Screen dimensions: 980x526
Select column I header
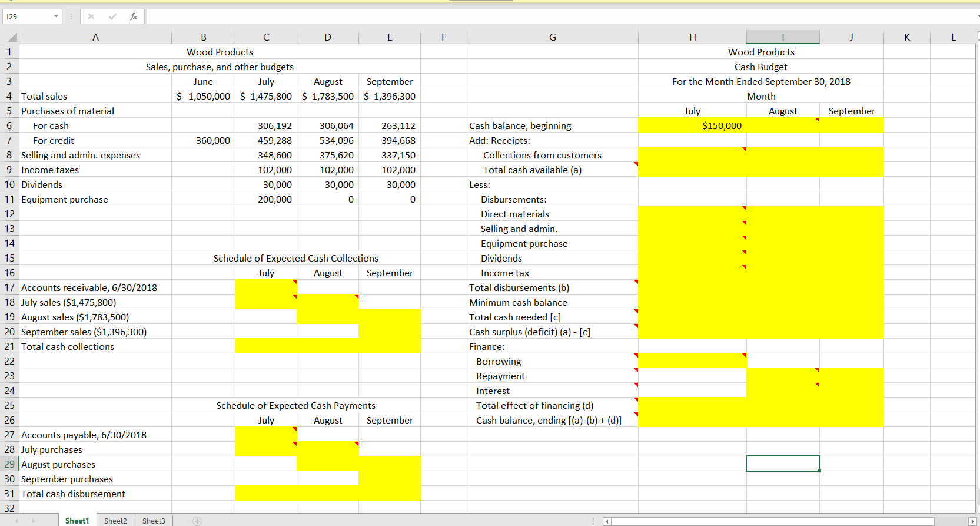coord(783,38)
